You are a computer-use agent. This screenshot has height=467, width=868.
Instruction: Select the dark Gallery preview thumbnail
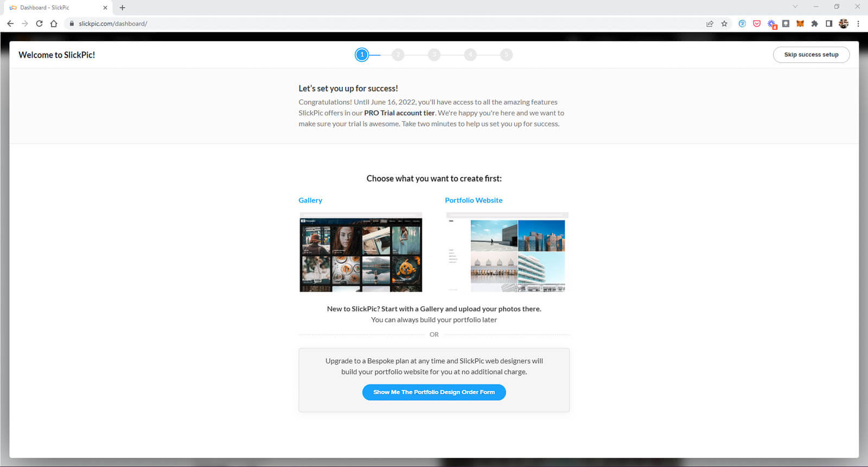[x=361, y=254]
